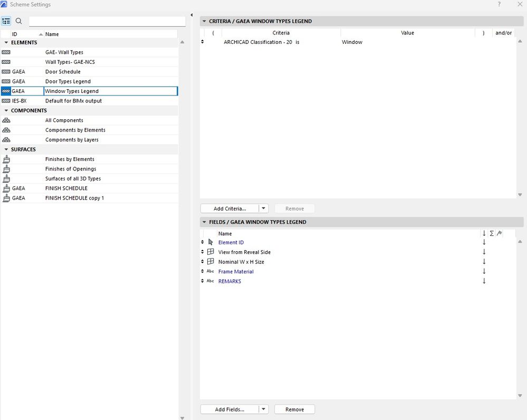Open help with the question mark

coord(499,4)
